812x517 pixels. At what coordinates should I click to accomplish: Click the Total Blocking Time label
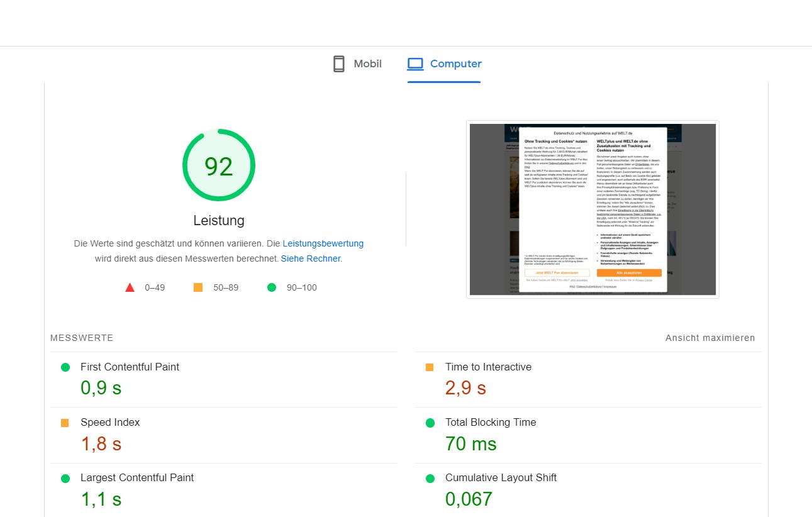tap(491, 422)
